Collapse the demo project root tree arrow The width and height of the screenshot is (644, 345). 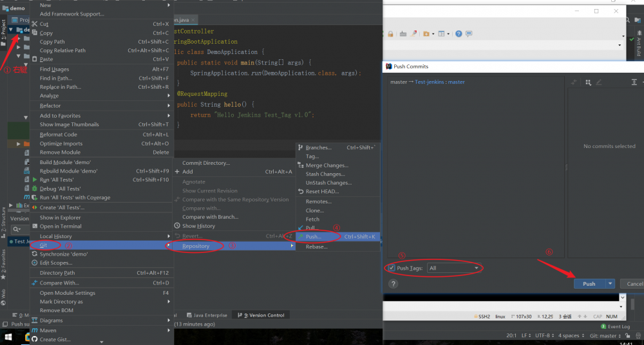point(11,30)
